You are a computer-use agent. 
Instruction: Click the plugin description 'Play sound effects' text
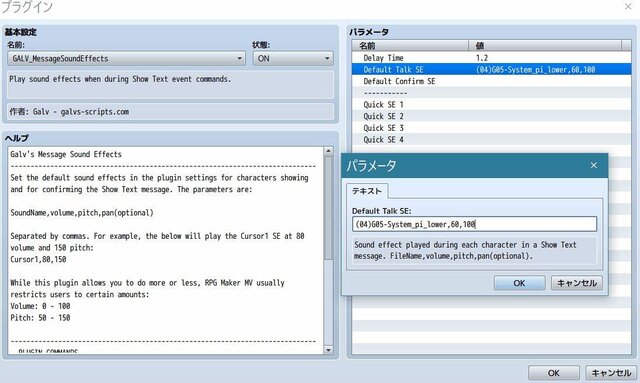point(120,79)
